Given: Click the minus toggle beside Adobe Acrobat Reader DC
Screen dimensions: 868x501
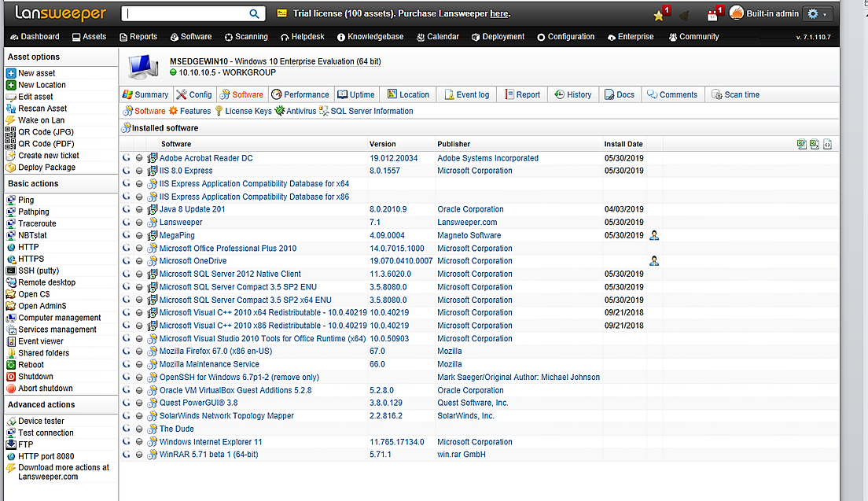Looking at the screenshot, I should (139, 157).
